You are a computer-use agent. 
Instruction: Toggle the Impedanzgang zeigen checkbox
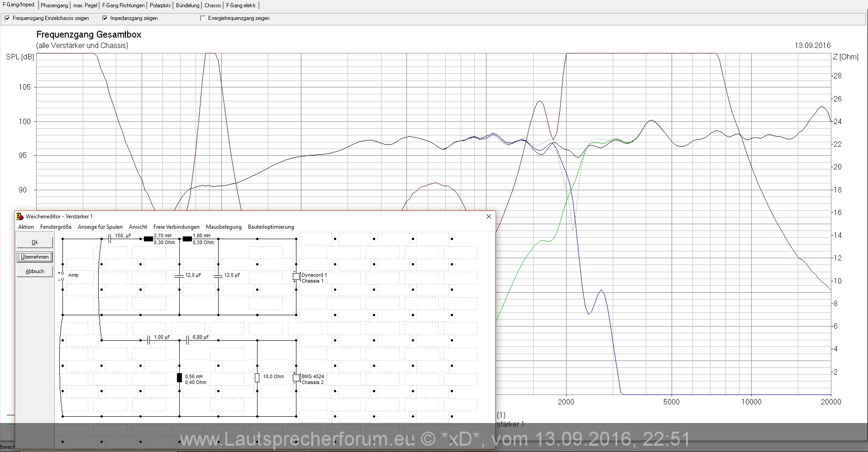tap(105, 19)
